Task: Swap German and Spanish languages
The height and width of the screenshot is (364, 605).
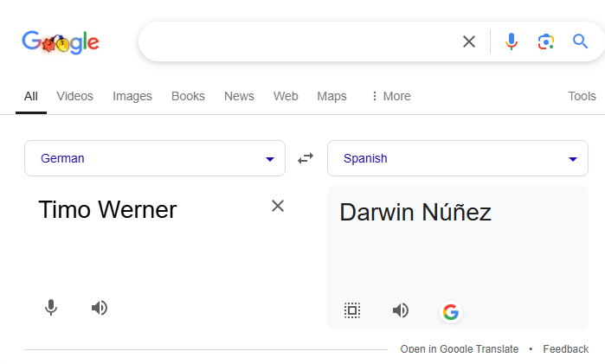Action: (306, 158)
